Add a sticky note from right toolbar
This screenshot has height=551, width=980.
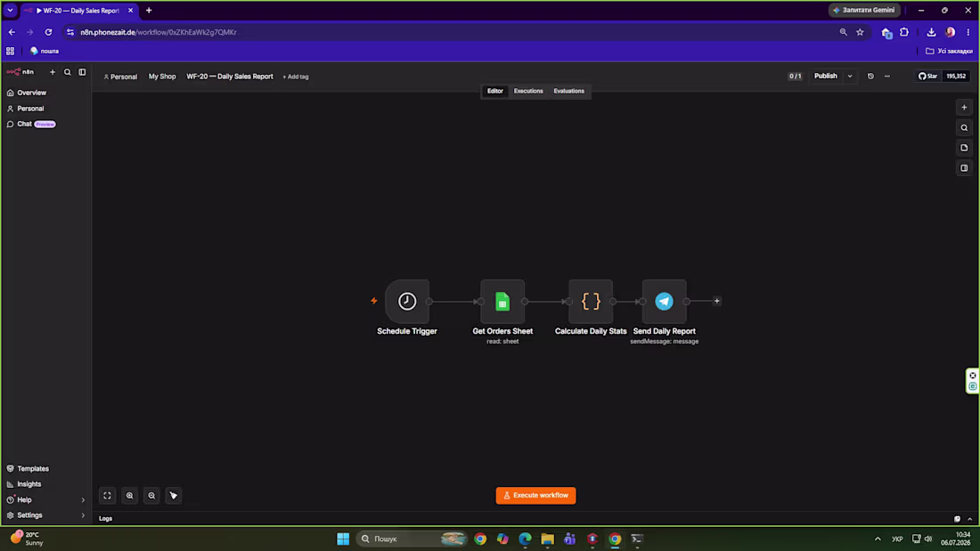click(964, 148)
